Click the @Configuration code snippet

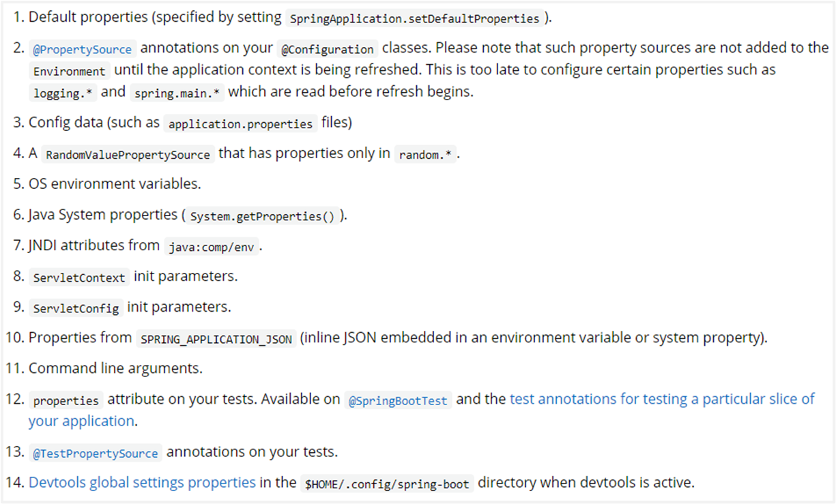(x=328, y=50)
